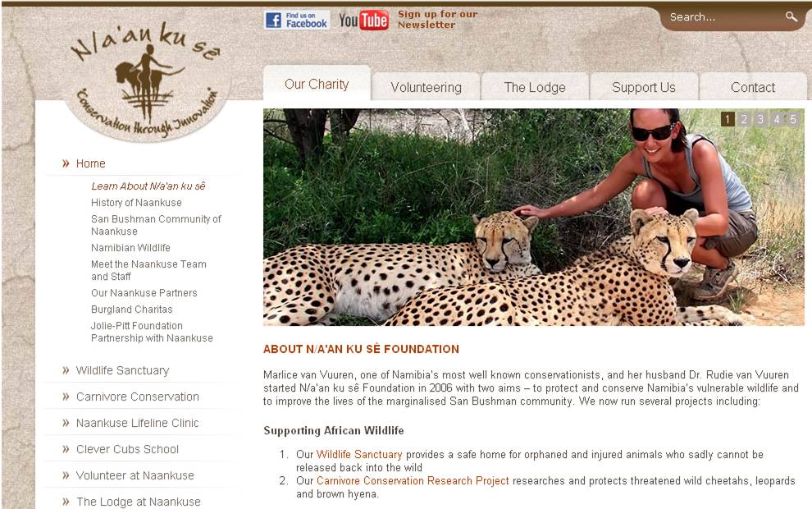Focus the Search input field
Viewport: 812px width, 509px height.
coord(724,17)
